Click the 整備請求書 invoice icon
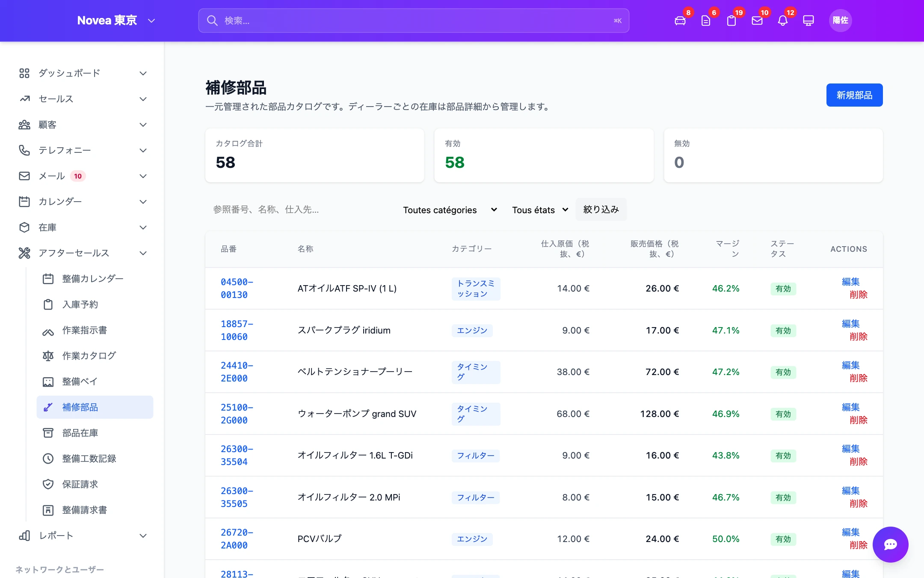Image resolution: width=924 pixels, height=578 pixels. (x=48, y=510)
